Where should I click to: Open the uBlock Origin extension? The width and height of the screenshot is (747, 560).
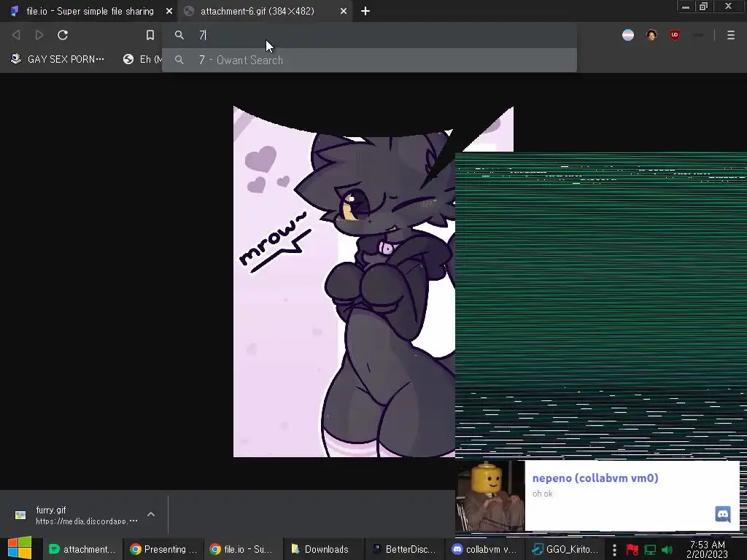pyautogui.click(x=675, y=35)
